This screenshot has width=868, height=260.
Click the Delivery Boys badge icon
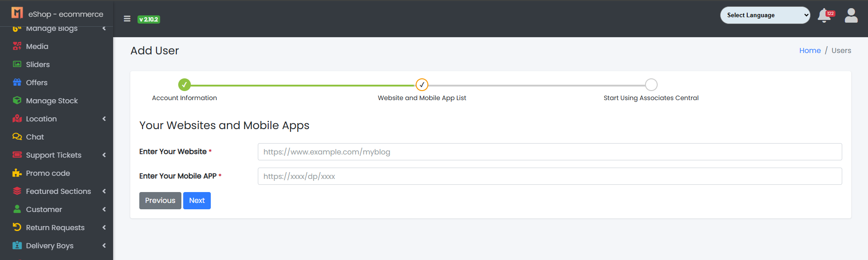tap(17, 245)
